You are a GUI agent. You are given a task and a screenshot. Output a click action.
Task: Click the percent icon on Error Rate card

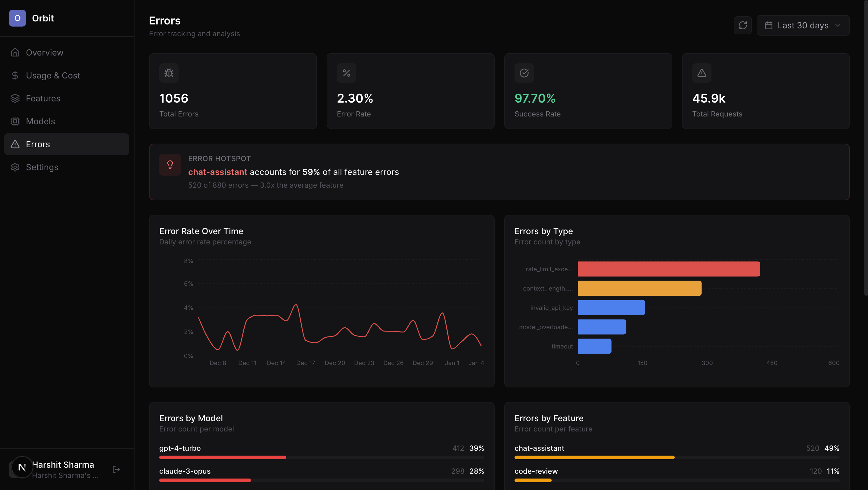tap(347, 73)
